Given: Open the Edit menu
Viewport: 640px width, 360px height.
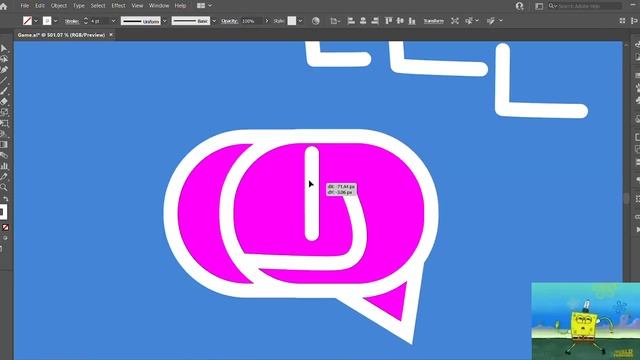Looking at the screenshot, I should (x=40, y=6).
